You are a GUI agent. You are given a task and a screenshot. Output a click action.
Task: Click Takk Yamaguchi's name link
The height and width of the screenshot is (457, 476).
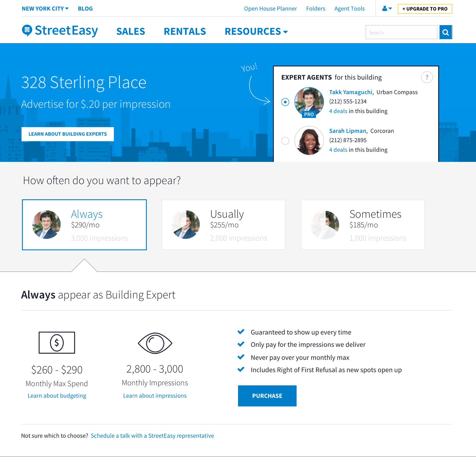(x=351, y=92)
